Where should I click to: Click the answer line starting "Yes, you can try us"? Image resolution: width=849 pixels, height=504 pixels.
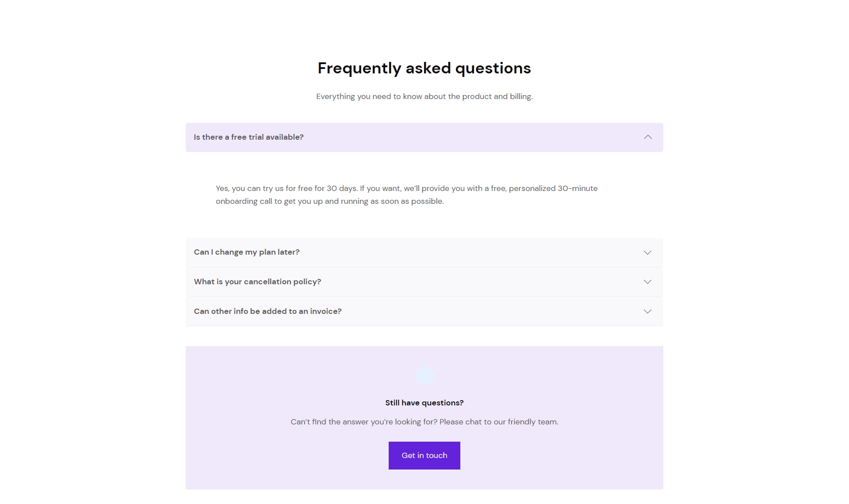[407, 188]
